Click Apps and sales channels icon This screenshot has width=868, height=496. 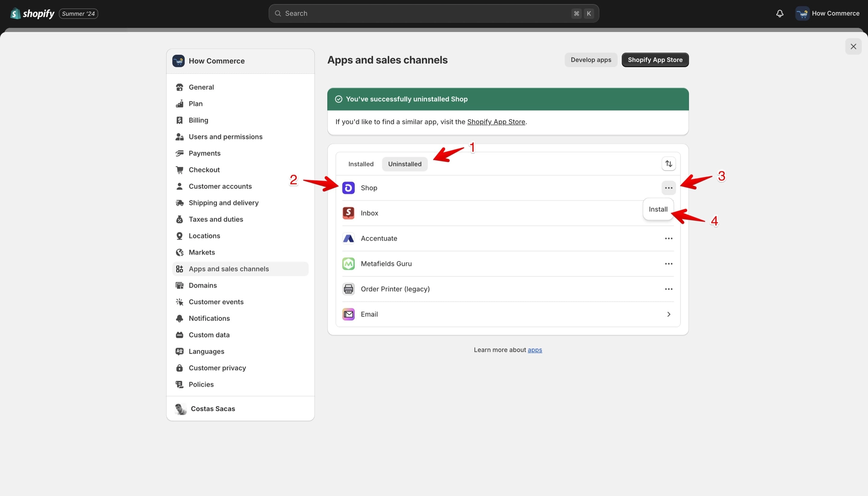(x=179, y=269)
